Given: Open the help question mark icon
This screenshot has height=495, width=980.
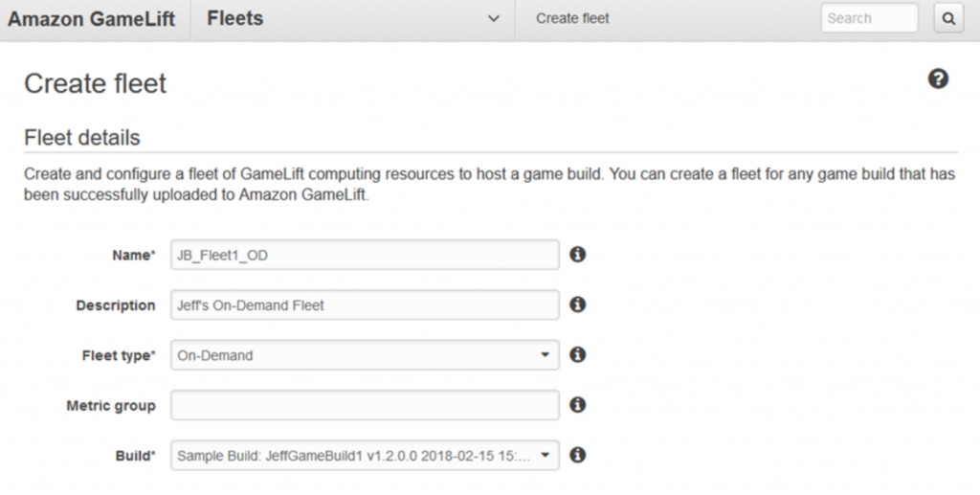Looking at the screenshot, I should [938, 79].
